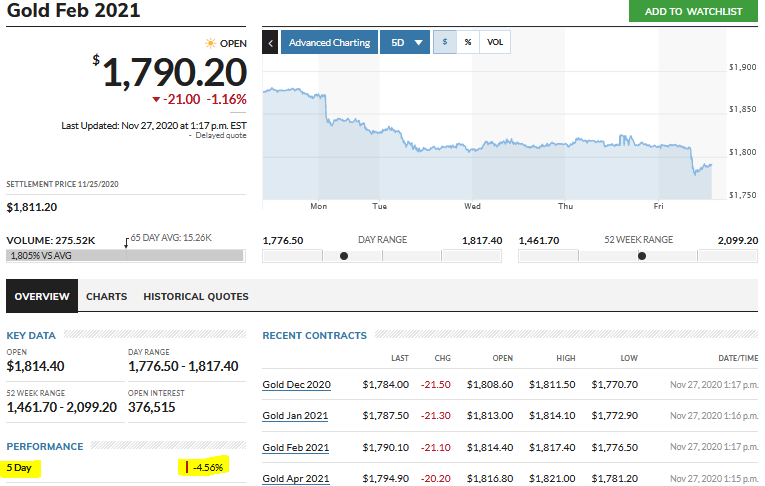Click the 52 week high value 2,099.20

point(738,241)
